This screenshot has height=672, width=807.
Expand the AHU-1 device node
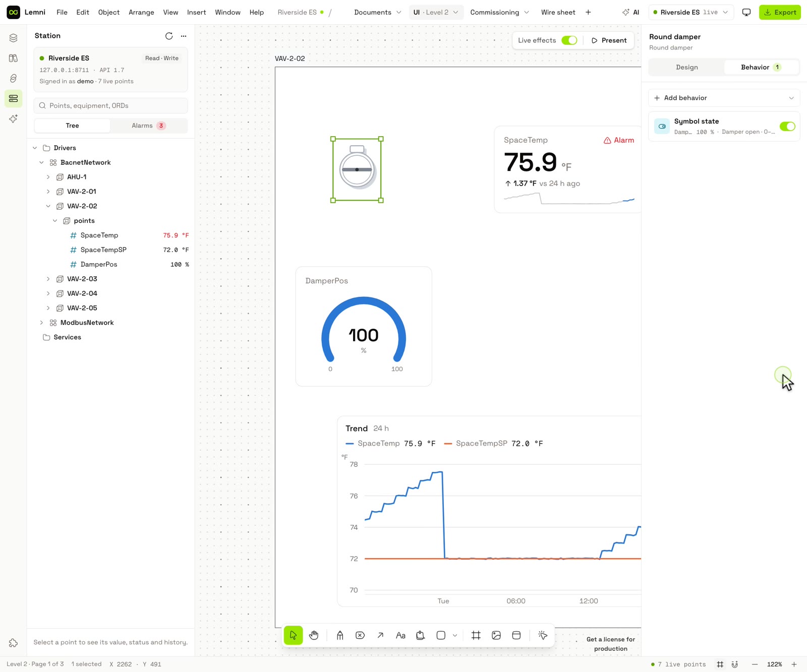48,177
